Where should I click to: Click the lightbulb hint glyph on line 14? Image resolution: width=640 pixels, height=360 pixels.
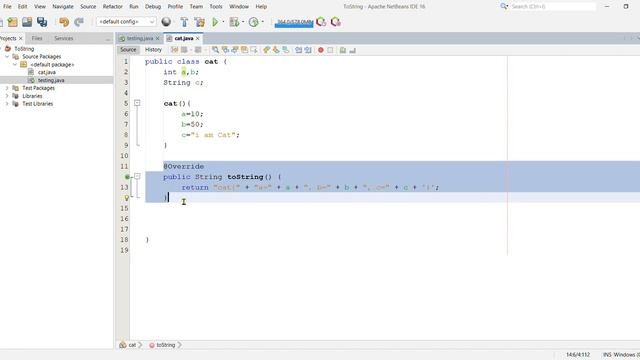[127, 198]
